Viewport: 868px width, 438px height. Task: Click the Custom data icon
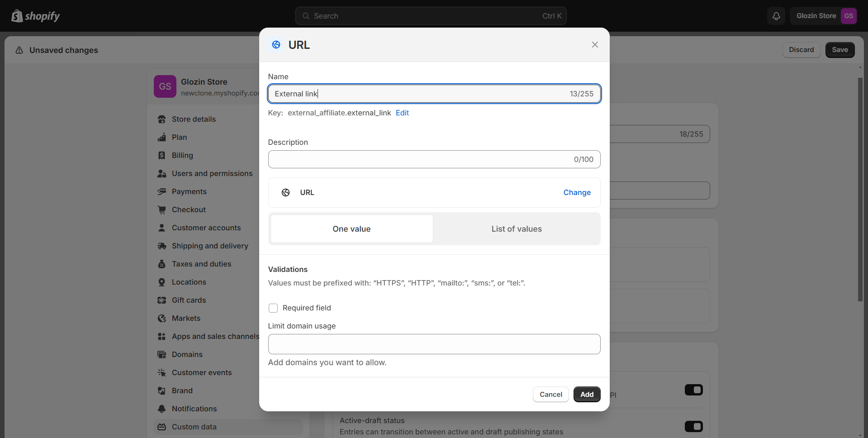pyautogui.click(x=161, y=427)
